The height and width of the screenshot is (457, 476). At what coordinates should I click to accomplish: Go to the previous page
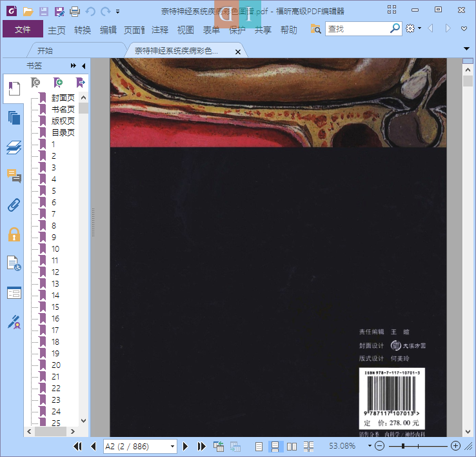[94, 447]
